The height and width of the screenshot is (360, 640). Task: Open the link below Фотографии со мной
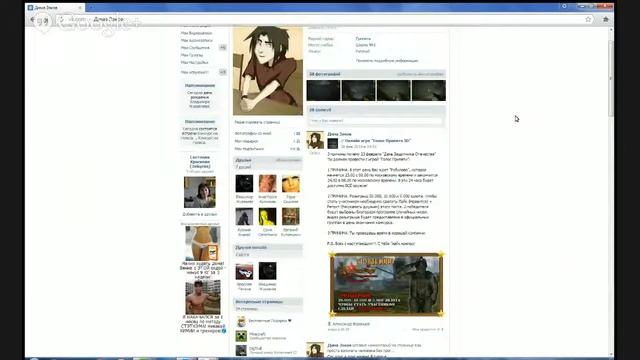pyautogui.click(x=246, y=141)
